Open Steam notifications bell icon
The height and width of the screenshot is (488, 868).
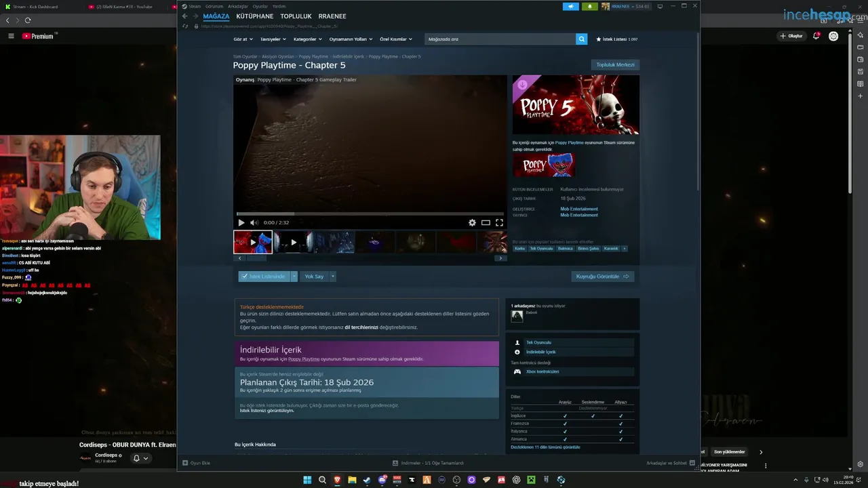point(589,6)
